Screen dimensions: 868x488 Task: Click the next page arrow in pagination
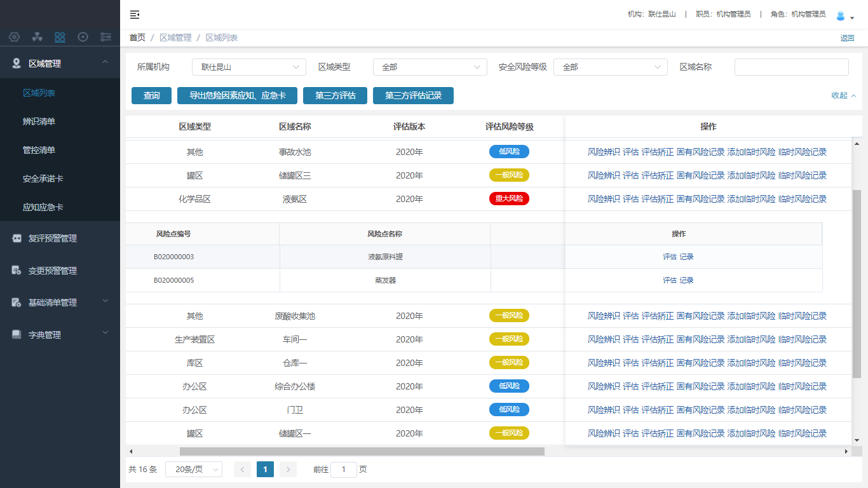(x=288, y=470)
